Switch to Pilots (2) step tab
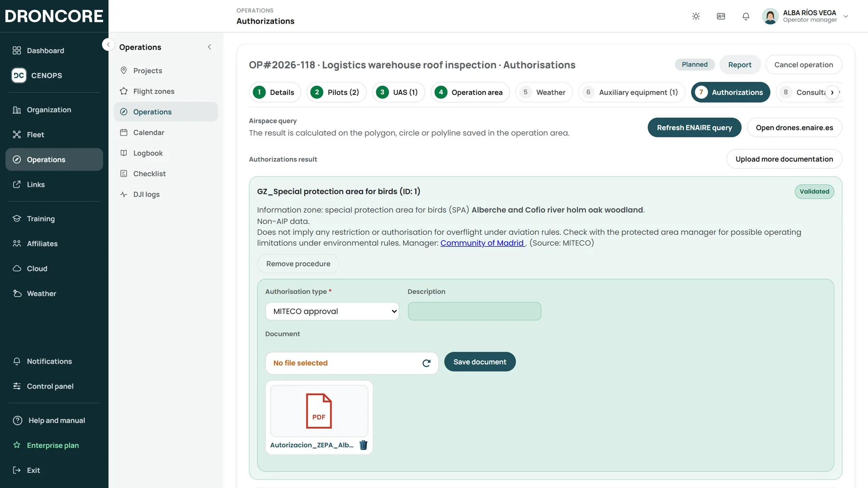 [x=337, y=92]
